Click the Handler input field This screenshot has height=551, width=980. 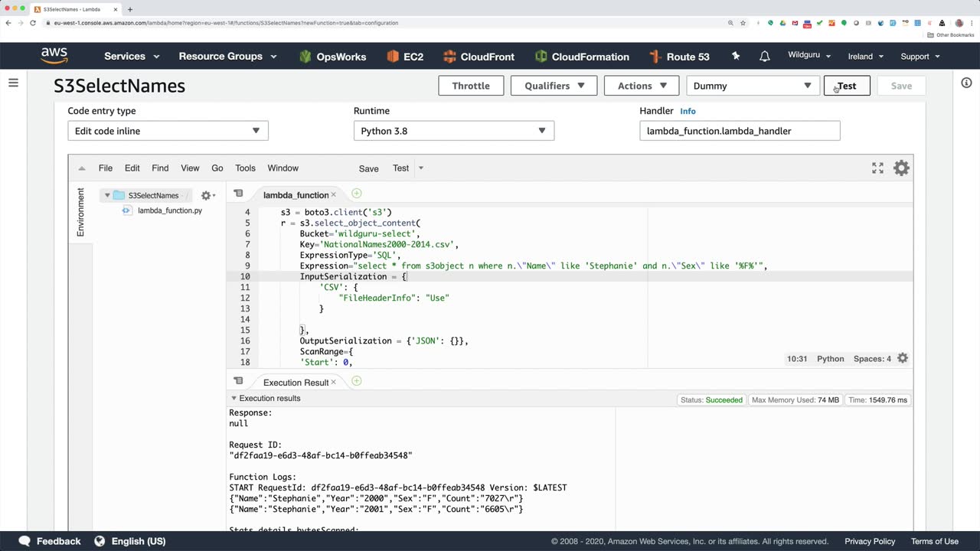(739, 131)
